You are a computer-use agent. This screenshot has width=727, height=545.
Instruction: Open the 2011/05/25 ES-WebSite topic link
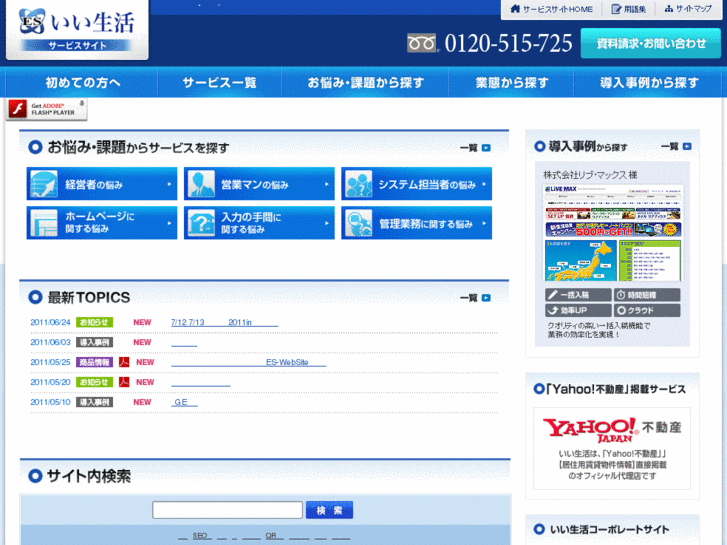point(249,362)
